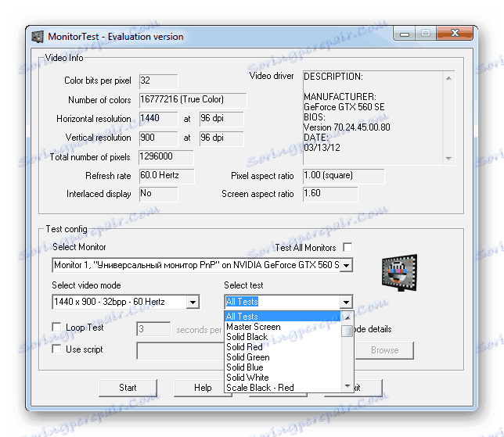Choose the Solid Green test

283,357
